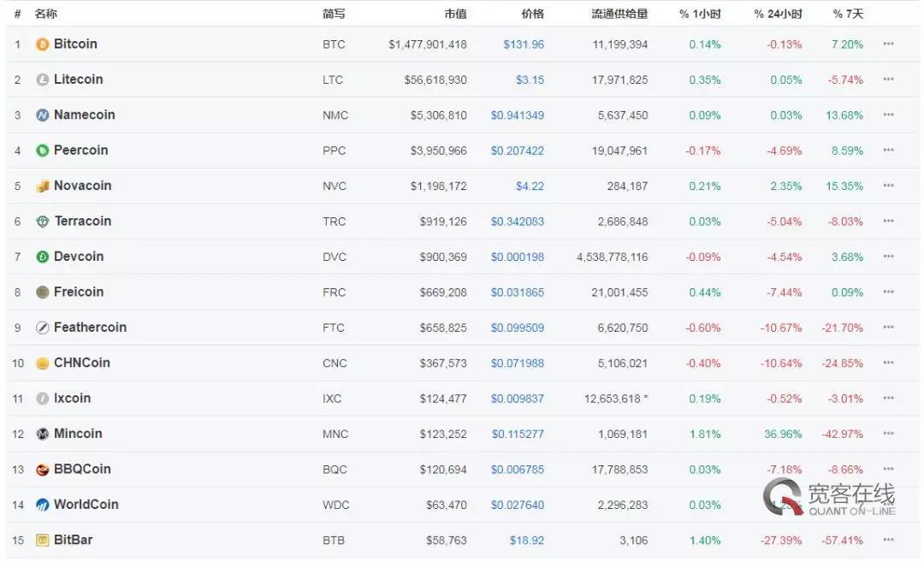Click Mincoin price $0.115277
The width and height of the screenshot is (924, 562).
coord(518,435)
